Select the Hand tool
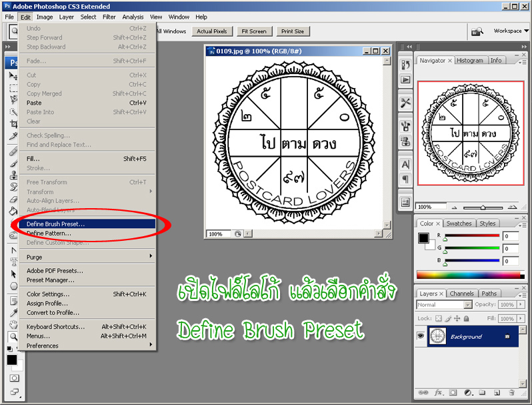The image size is (532, 405). tap(13, 324)
